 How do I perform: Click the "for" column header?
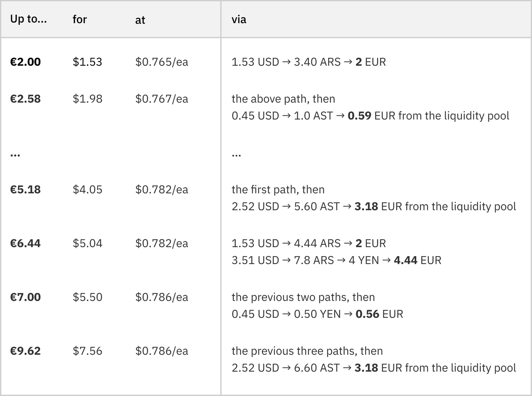pyautogui.click(x=80, y=19)
